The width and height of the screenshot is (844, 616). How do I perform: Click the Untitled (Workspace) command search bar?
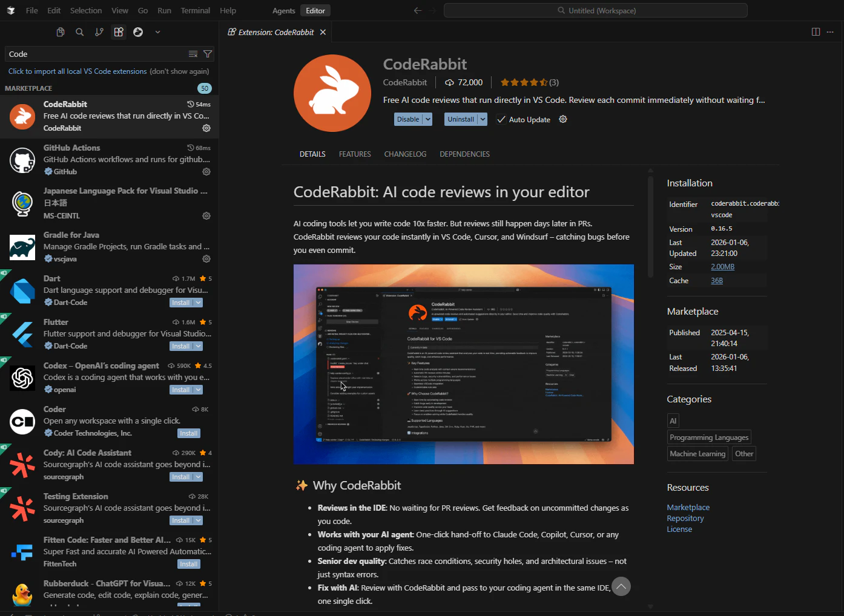point(596,10)
